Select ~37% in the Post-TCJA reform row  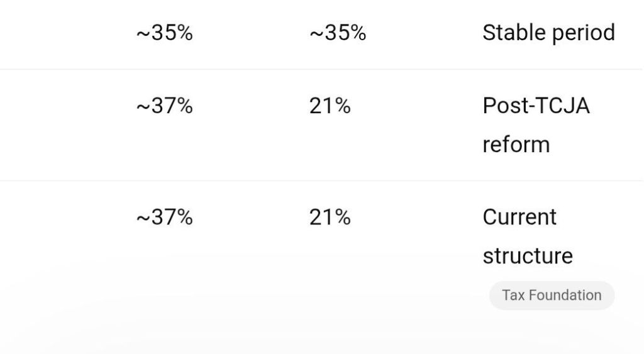click(164, 106)
